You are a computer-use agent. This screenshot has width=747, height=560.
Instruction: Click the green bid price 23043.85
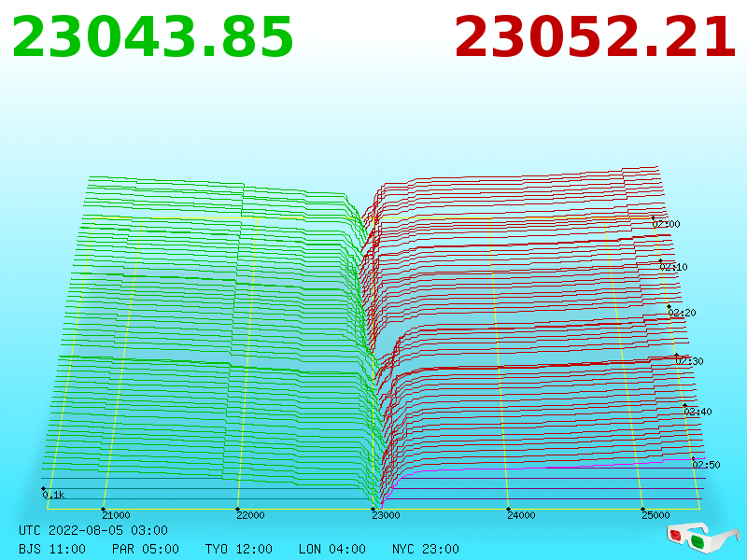[152, 37]
